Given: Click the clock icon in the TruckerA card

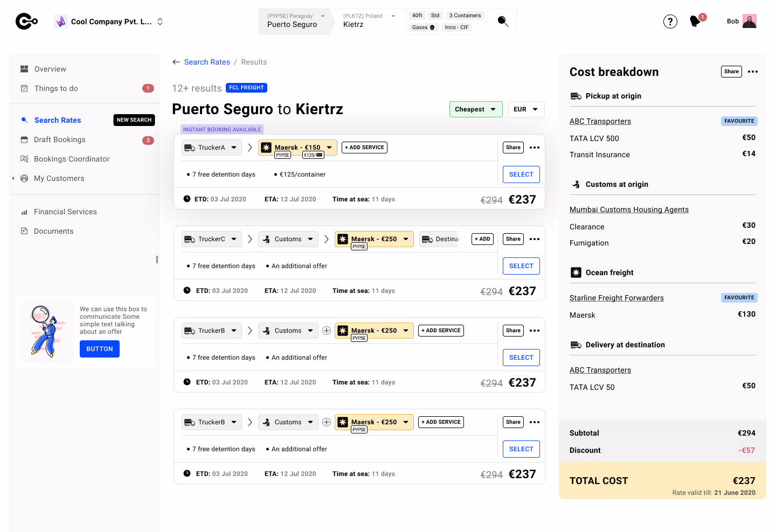Looking at the screenshot, I should tap(187, 199).
